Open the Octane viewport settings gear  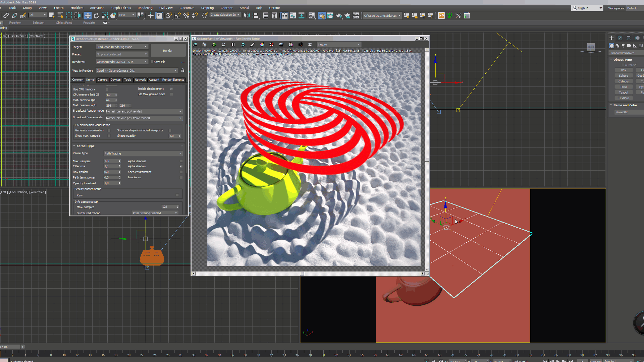(x=310, y=45)
